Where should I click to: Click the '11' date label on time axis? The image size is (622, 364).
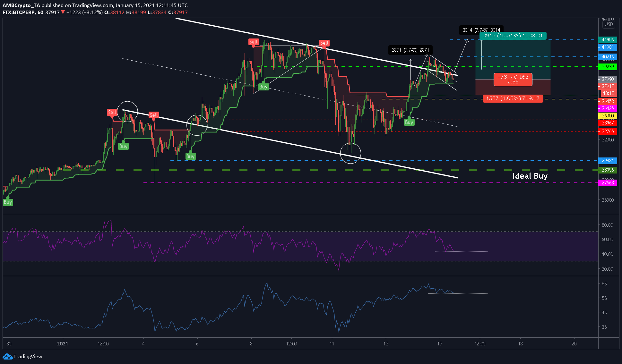pyautogui.click(x=332, y=343)
